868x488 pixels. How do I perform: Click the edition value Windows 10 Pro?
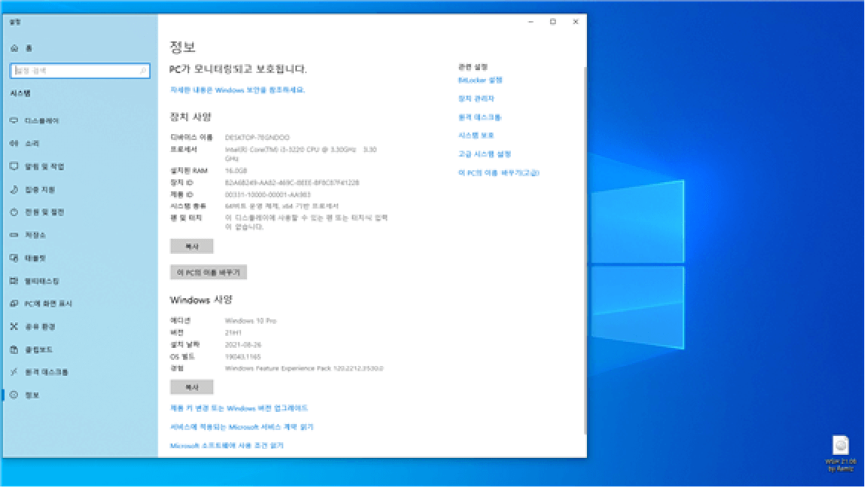[252, 322]
